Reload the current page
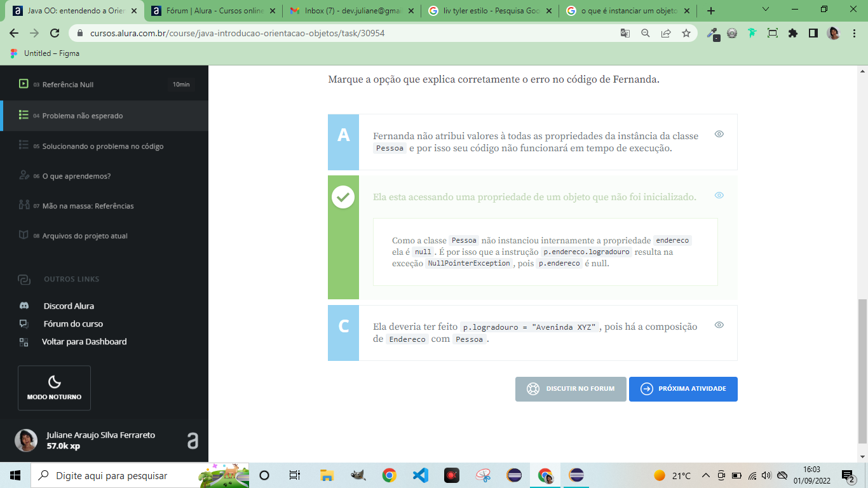868x488 pixels. (x=55, y=33)
